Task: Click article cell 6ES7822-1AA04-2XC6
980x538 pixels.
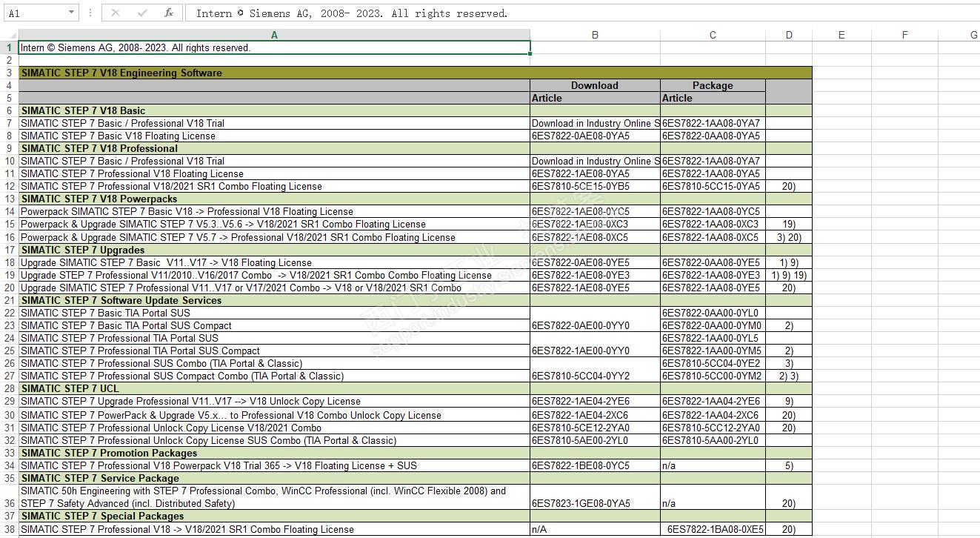Action: [x=713, y=415]
